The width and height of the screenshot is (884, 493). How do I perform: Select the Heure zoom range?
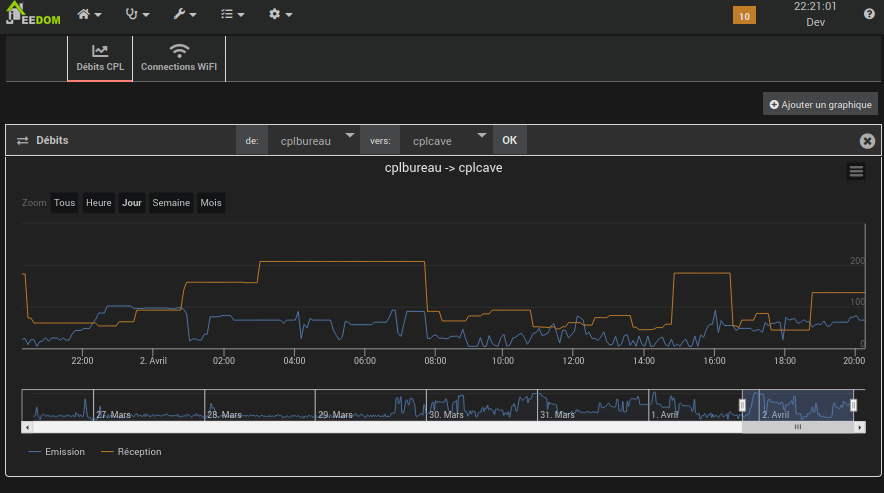[x=99, y=203]
